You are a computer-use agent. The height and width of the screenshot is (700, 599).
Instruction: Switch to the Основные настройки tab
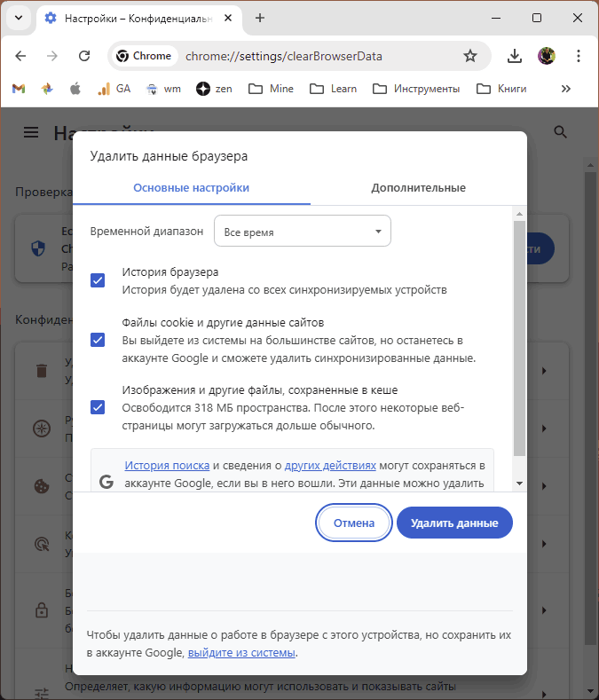pos(191,188)
